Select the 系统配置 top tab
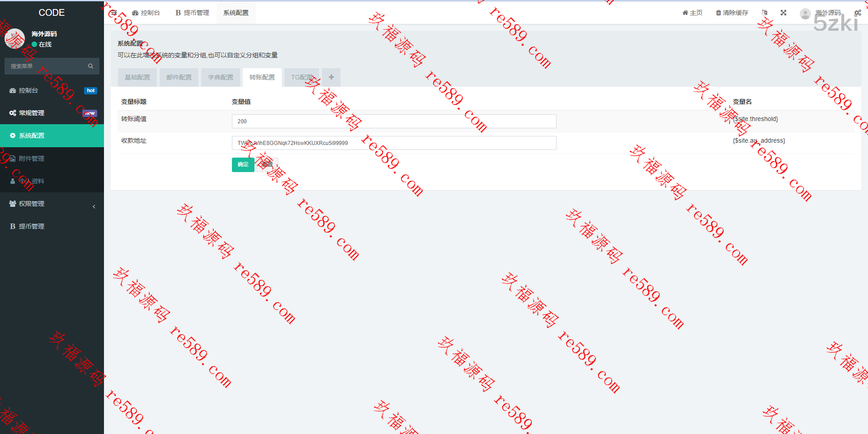Viewport: 868px width, 434px height. tap(236, 13)
